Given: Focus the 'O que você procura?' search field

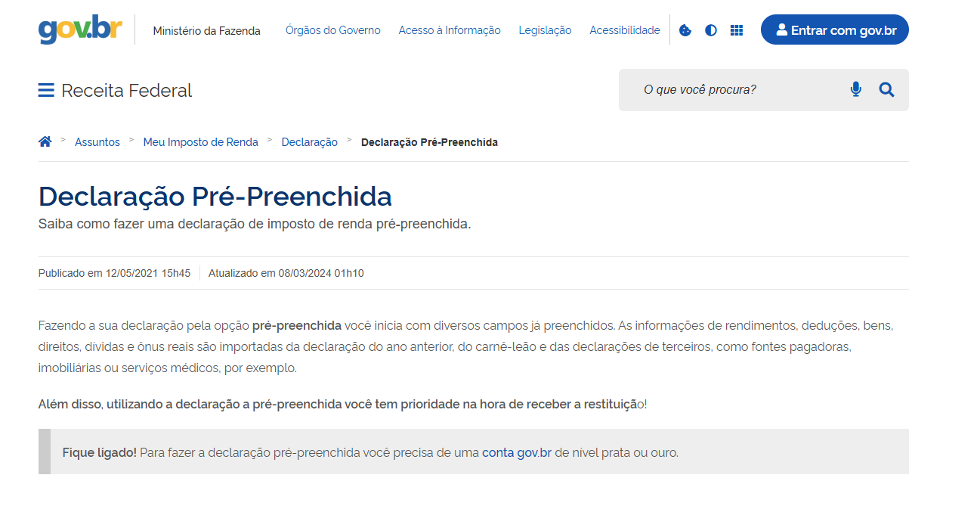Looking at the screenshot, I should coord(737,90).
